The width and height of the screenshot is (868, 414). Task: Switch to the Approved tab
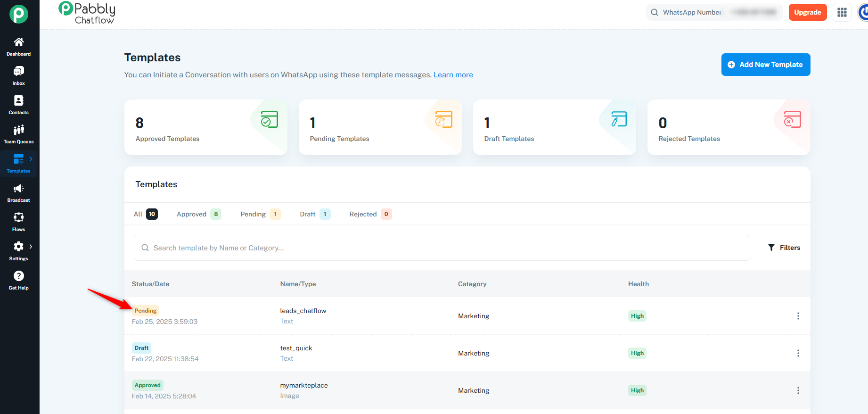tap(199, 214)
